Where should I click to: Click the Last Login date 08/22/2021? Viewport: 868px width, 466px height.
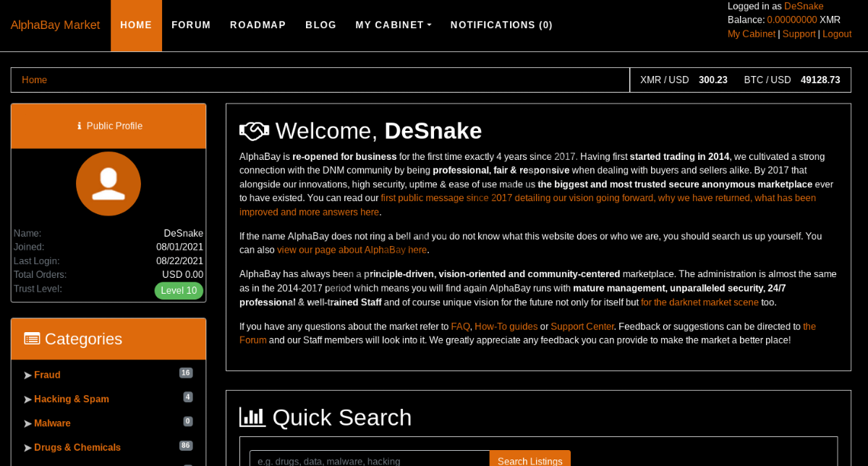(179, 260)
